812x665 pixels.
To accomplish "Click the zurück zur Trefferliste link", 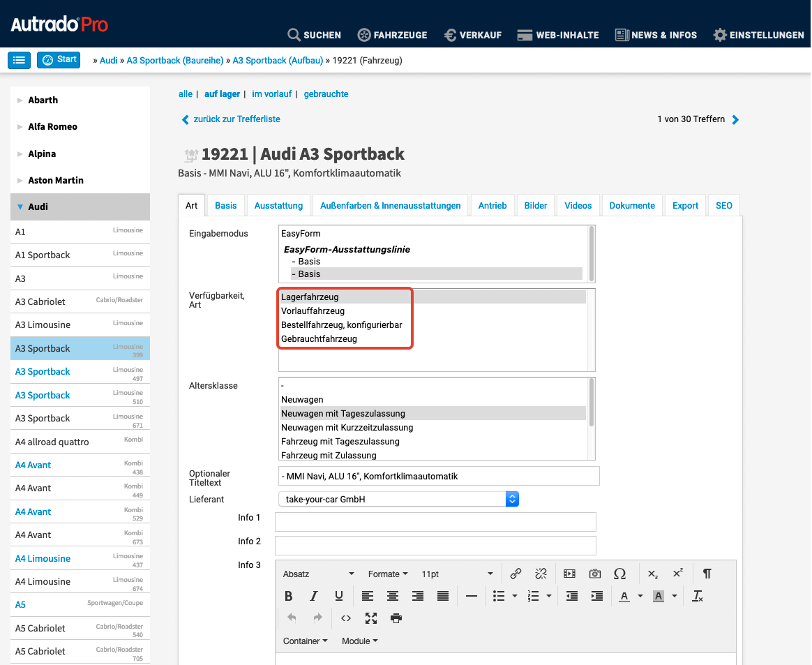I will [236, 119].
